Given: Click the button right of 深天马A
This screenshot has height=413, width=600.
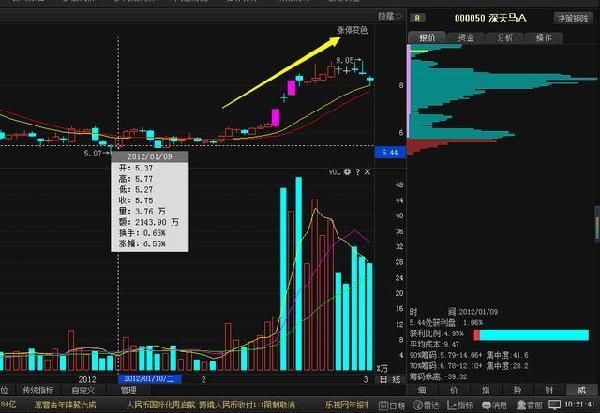Looking at the screenshot, I should tap(572, 18).
